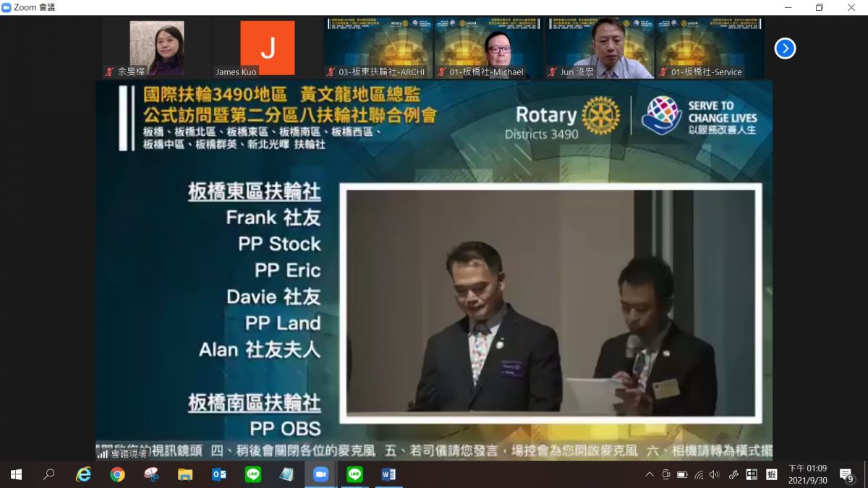The image size is (868, 488).
Task: Click the 會議現場 shared-screen name label
Action: [129, 453]
